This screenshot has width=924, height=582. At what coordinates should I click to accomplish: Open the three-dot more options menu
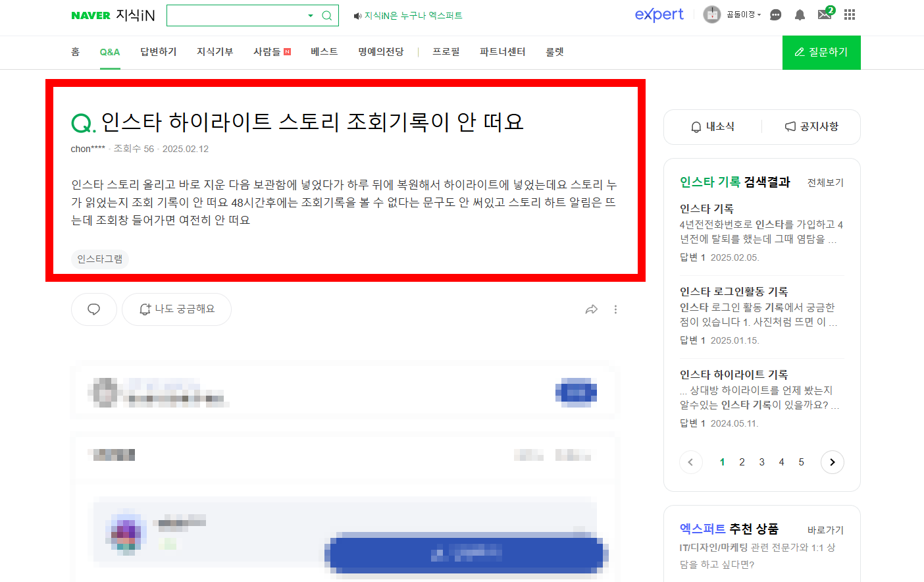[615, 309]
